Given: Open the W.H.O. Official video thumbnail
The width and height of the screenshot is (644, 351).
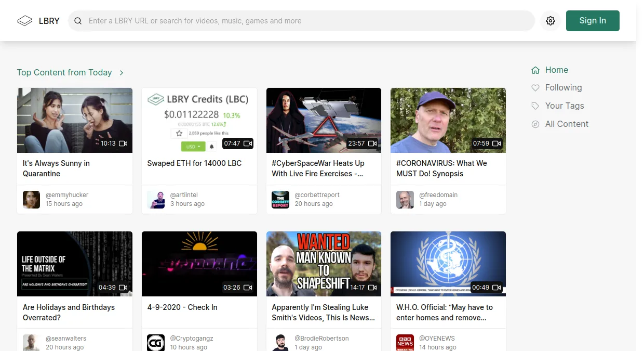Looking at the screenshot, I should (448, 264).
